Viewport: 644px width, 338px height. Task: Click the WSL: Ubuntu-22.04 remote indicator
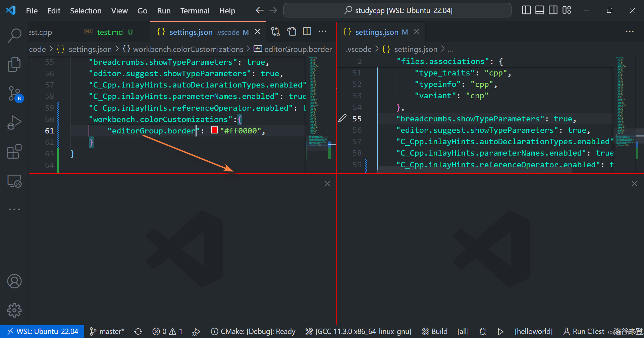(x=43, y=332)
